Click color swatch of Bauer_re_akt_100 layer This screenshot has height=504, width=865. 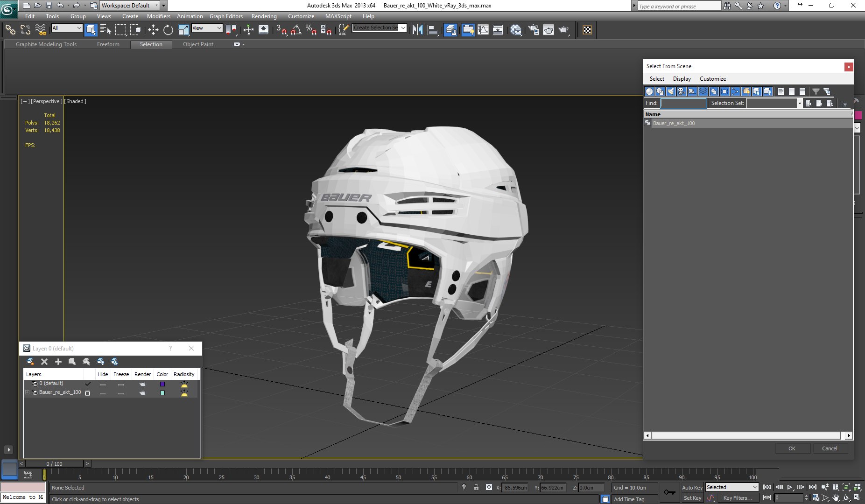click(162, 393)
